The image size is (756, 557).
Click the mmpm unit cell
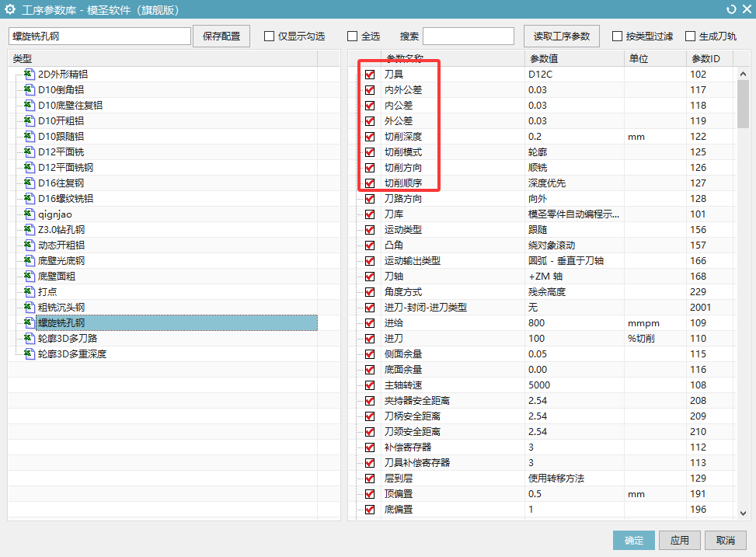pos(655,322)
